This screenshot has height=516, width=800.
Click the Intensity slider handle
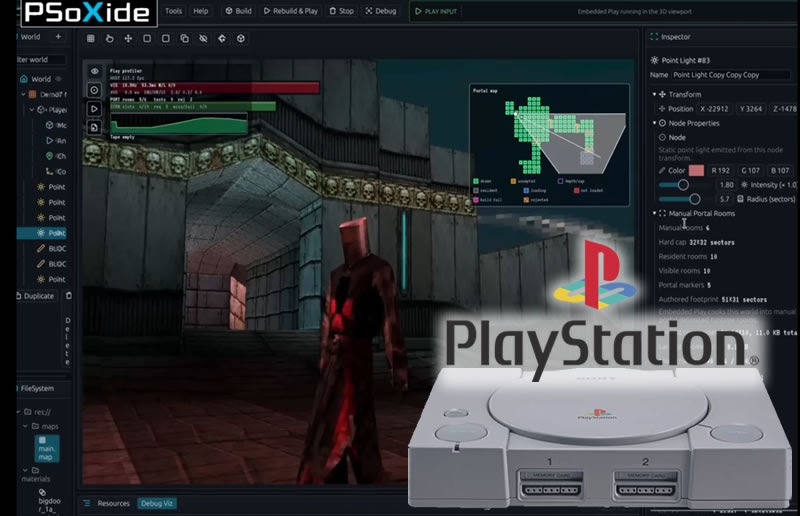click(x=683, y=185)
